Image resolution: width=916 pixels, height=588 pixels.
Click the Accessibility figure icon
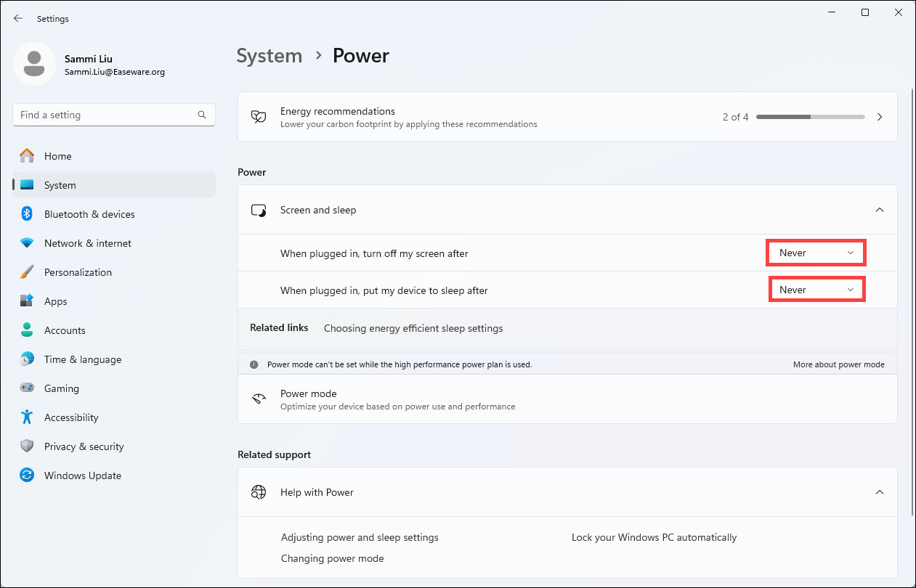pos(27,417)
